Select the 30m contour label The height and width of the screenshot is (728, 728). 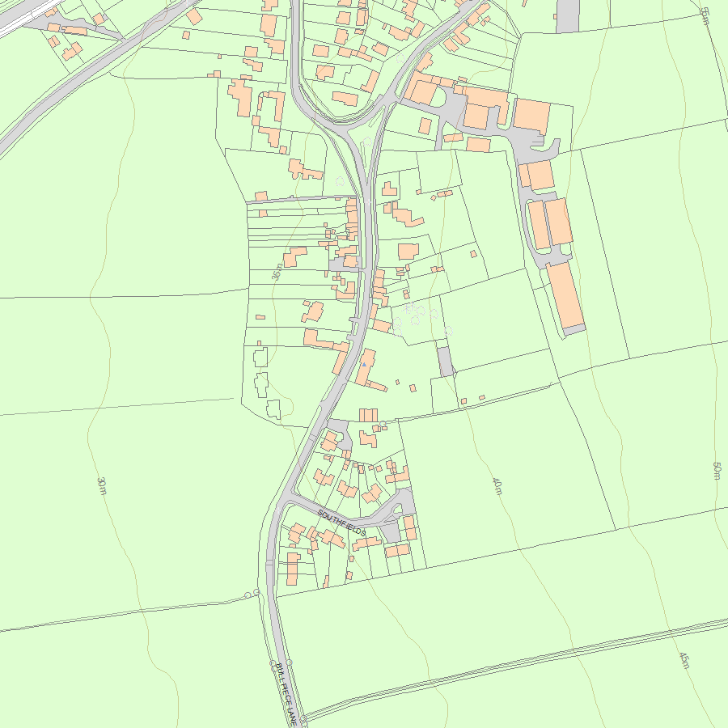click(102, 485)
